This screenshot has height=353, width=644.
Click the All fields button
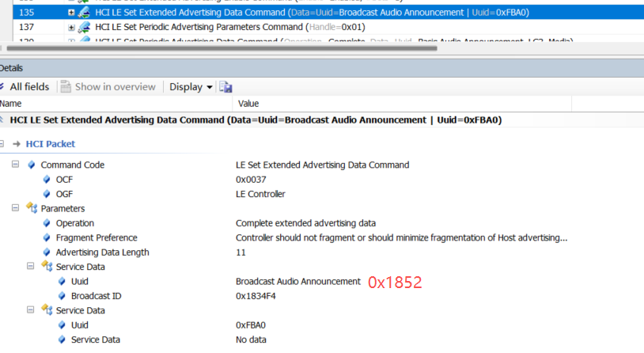(x=25, y=87)
